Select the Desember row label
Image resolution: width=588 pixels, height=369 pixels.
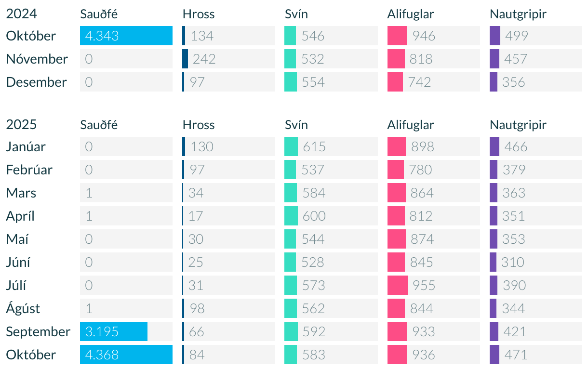coord(36,82)
